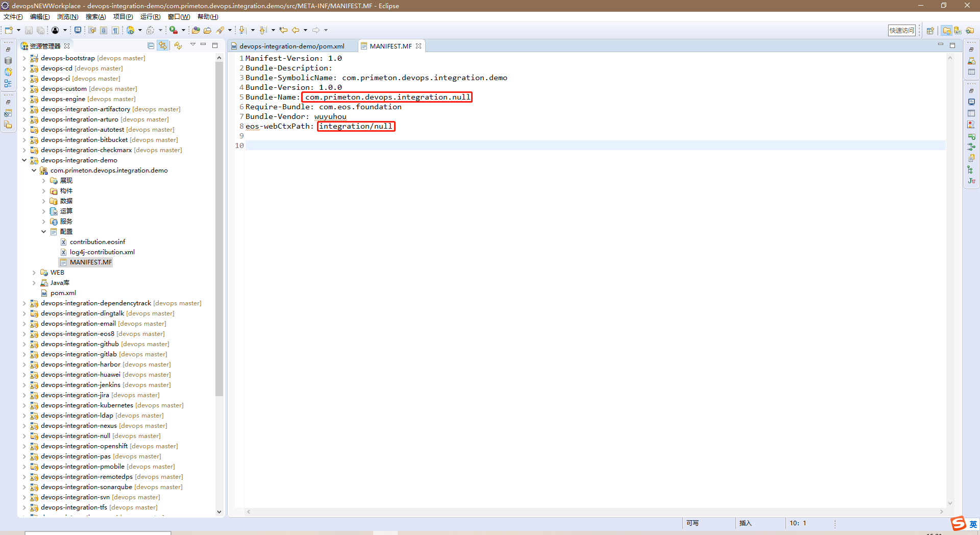
Task: Select log4j-contribution.xml in the tree
Action: coord(102,252)
